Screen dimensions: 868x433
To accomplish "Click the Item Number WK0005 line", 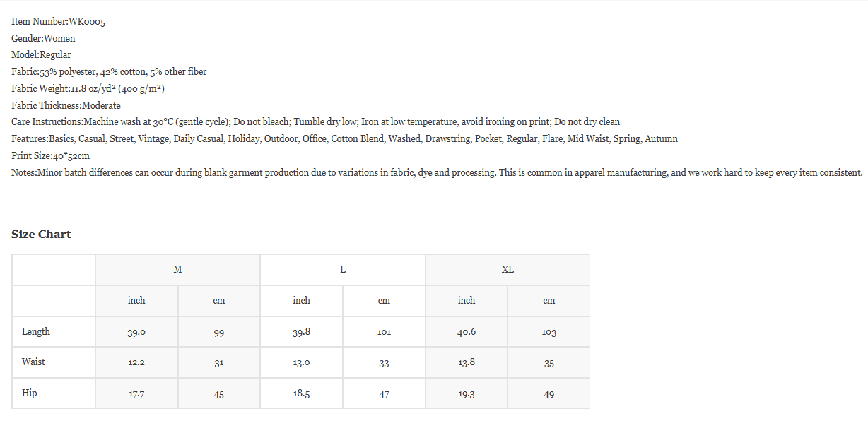I will pos(59,22).
